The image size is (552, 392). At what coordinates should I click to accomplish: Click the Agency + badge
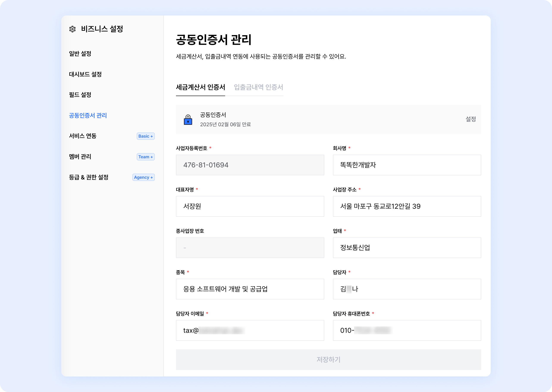click(143, 177)
